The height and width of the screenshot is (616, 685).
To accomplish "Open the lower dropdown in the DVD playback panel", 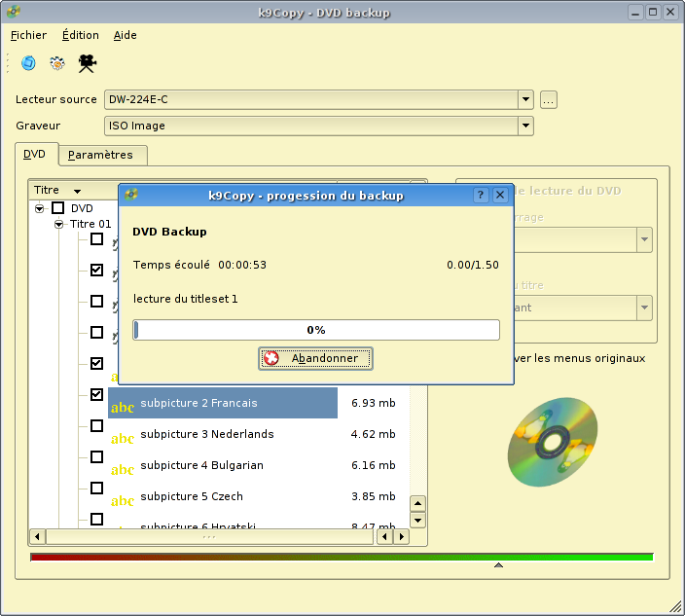I will [644, 308].
